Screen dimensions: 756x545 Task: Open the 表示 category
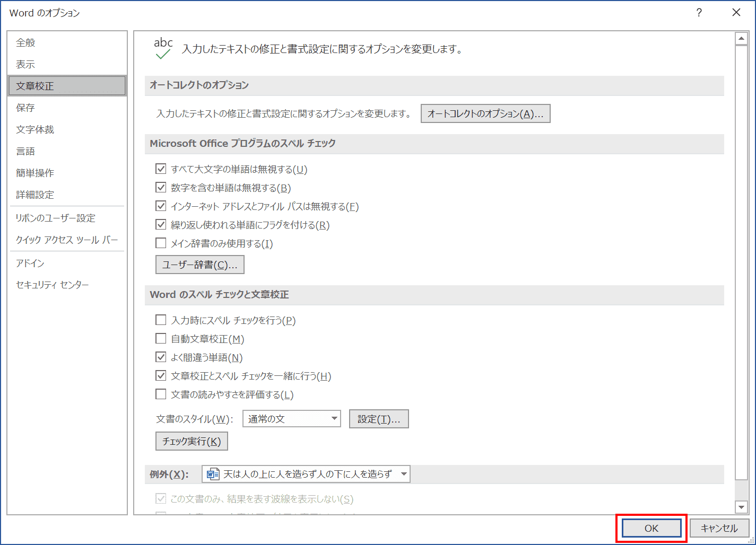[x=67, y=64]
